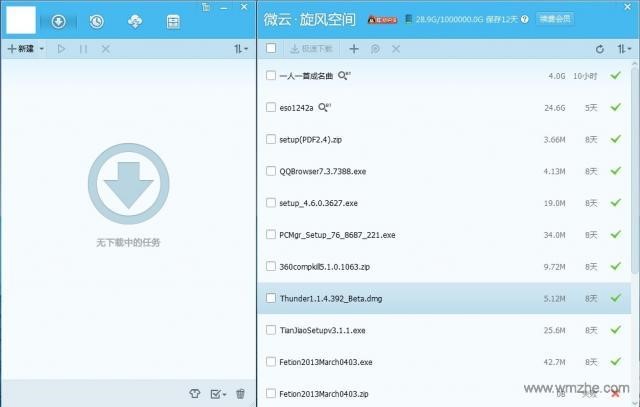Open the left panel sort order dropdown
This screenshot has height=407, width=640.
tap(241, 49)
